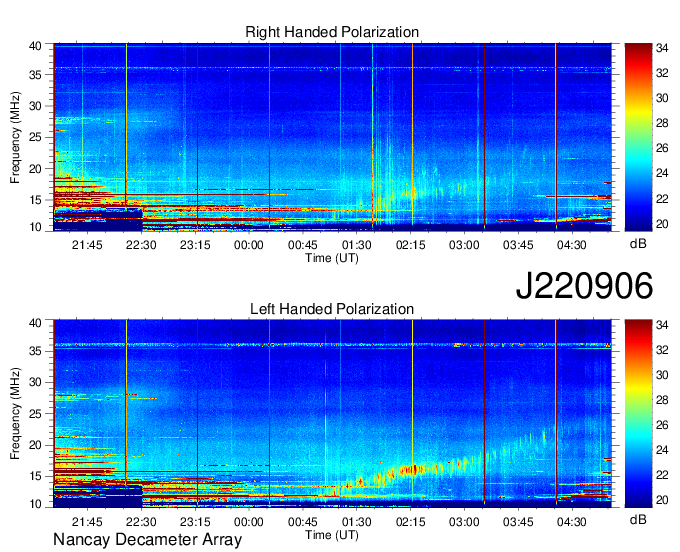680x552 pixels.
Task: Click the 34 label on right-handed color bar
Action: coord(662,48)
